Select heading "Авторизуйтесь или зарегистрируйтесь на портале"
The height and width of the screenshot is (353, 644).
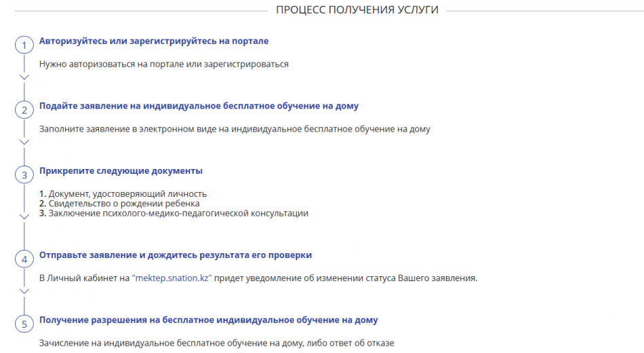(154, 41)
